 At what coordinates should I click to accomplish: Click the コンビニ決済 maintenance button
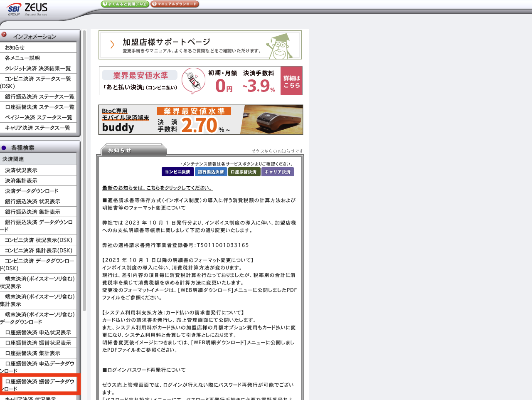[177, 172]
